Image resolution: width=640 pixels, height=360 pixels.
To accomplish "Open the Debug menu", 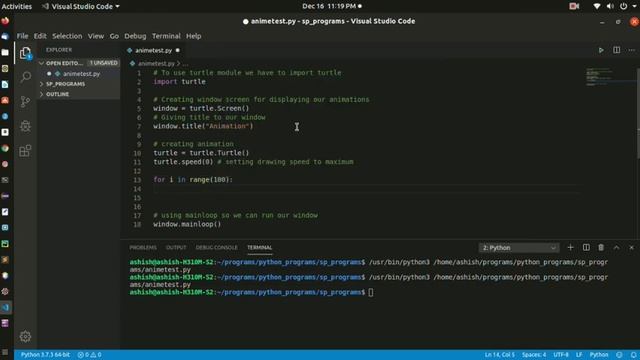I will point(135,36).
